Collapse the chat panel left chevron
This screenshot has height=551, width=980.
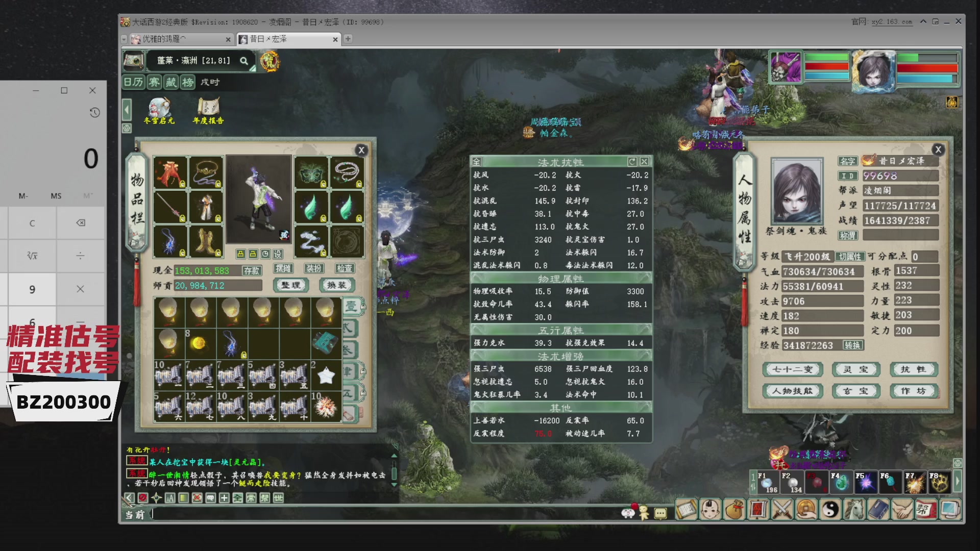click(x=130, y=498)
